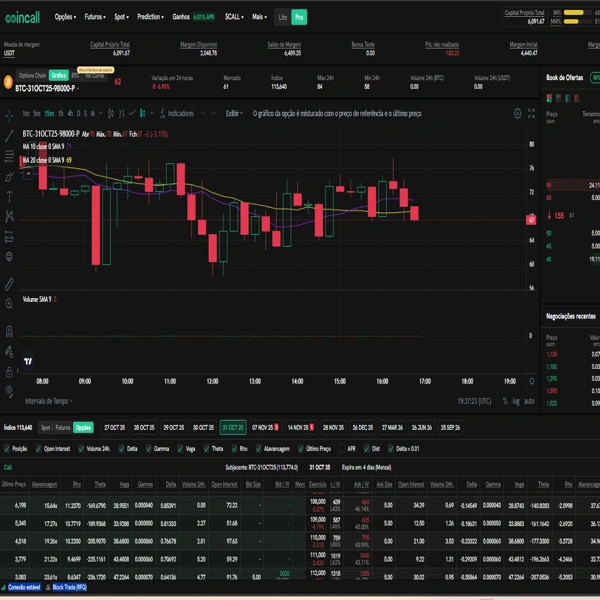Enter fullscreen chart mode
The image size is (600, 600).
(531, 113)
